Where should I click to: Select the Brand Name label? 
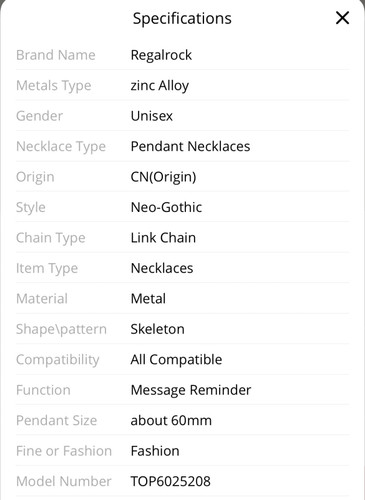[x=56, y=55]
